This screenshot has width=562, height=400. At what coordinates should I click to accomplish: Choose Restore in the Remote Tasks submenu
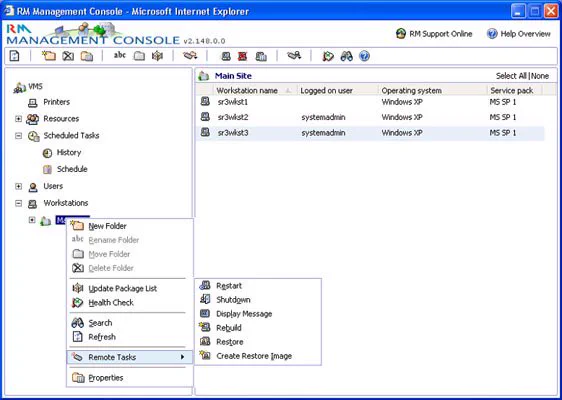tap(257, 342)
